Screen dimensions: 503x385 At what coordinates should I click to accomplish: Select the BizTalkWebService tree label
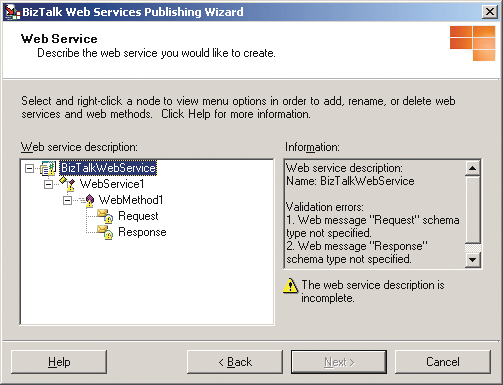(108, 168)
